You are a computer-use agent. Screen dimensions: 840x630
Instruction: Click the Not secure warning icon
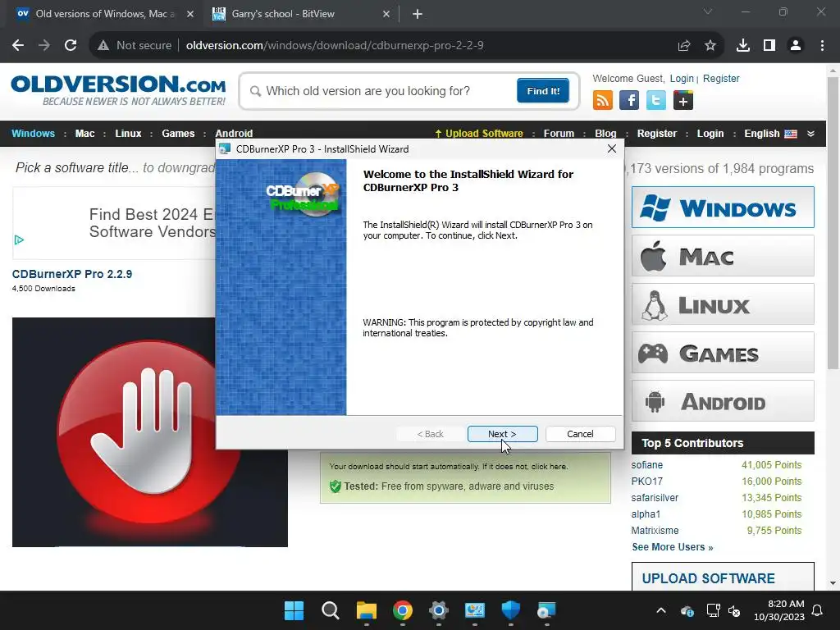(x=103, y=46)
